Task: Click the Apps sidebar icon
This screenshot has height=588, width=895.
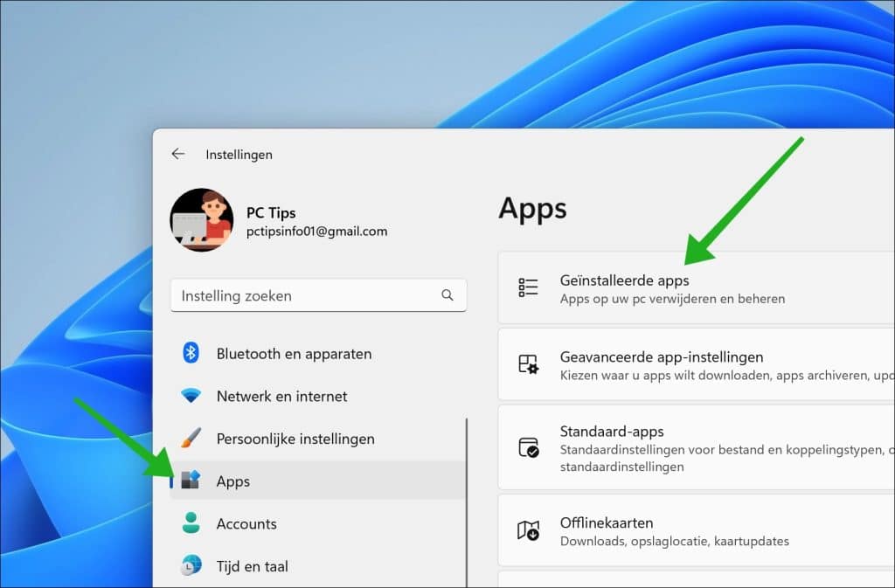Action: point(191,481)
